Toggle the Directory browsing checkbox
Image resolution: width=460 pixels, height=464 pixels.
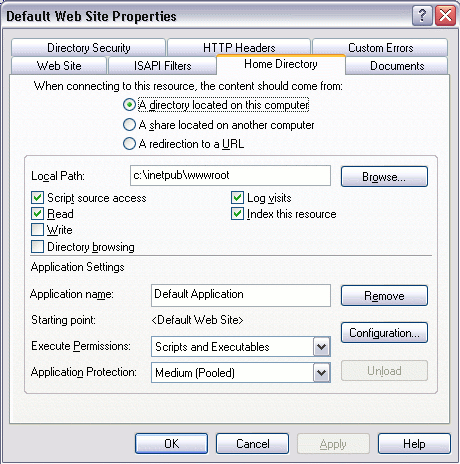[37, 247]
